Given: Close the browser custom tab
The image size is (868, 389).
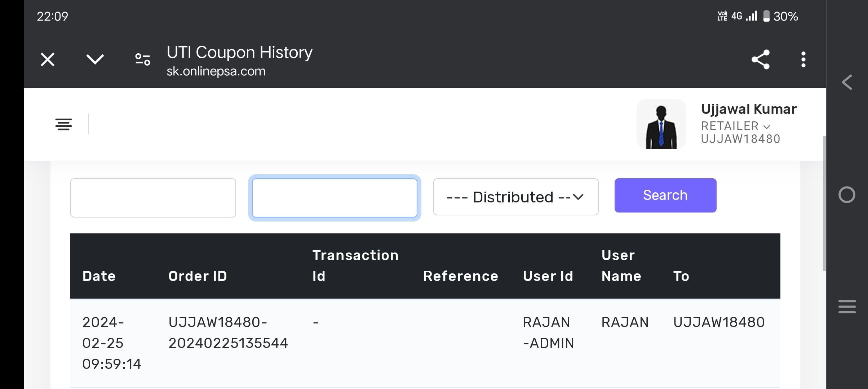Looking at the screenshot, I should click(x=48, y=59).
